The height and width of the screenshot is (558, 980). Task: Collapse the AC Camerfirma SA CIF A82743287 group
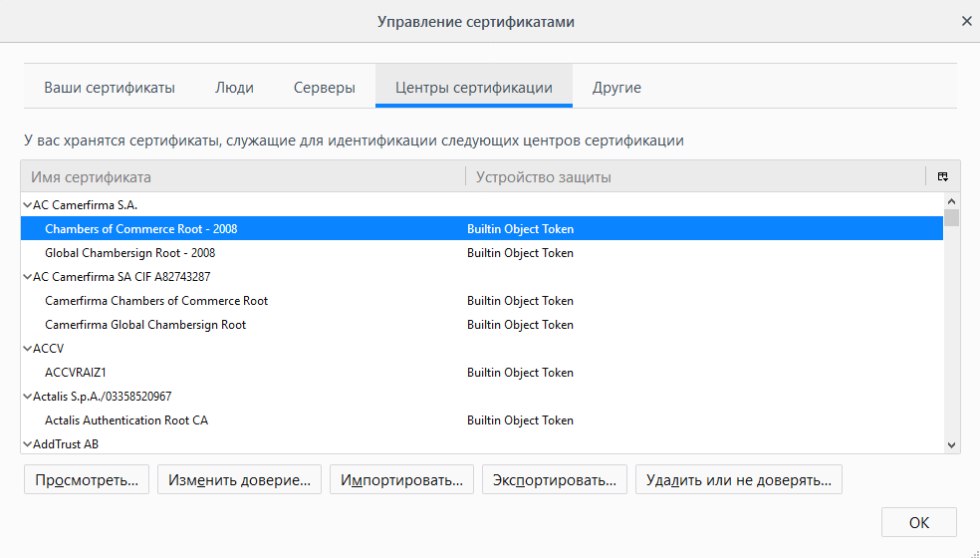tap(28, 276)
